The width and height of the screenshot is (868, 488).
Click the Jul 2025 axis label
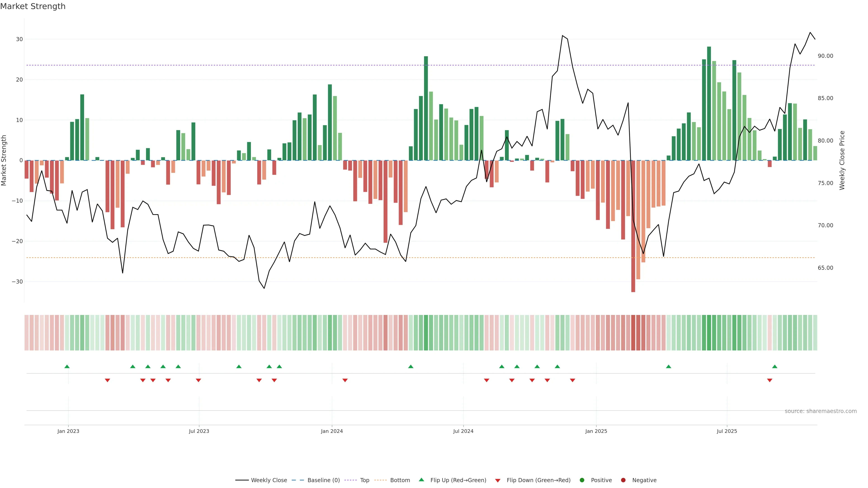click(727, 431)
